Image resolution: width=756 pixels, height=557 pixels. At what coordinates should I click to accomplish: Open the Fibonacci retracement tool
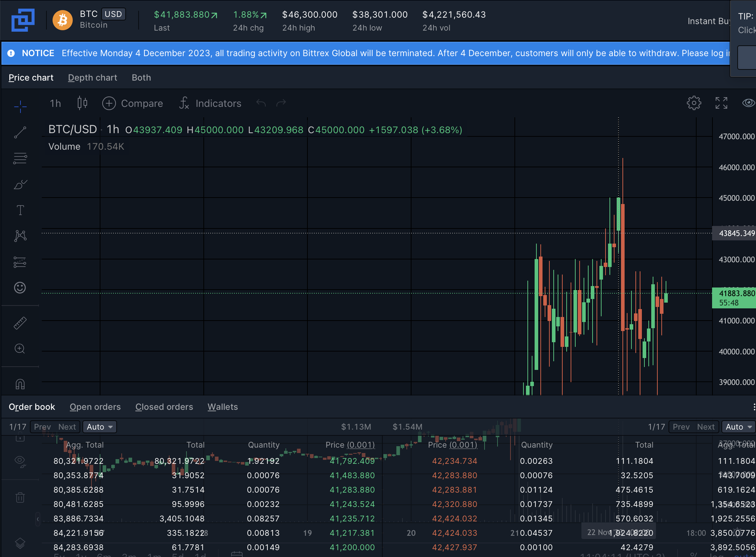point(20,158)
